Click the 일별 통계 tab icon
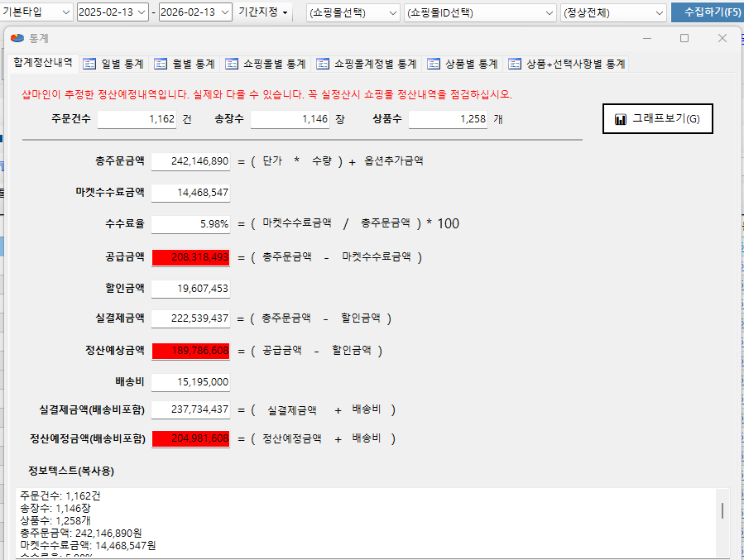Image resolution: width=744 pixels, height=560 pixels. click(89, 64)
